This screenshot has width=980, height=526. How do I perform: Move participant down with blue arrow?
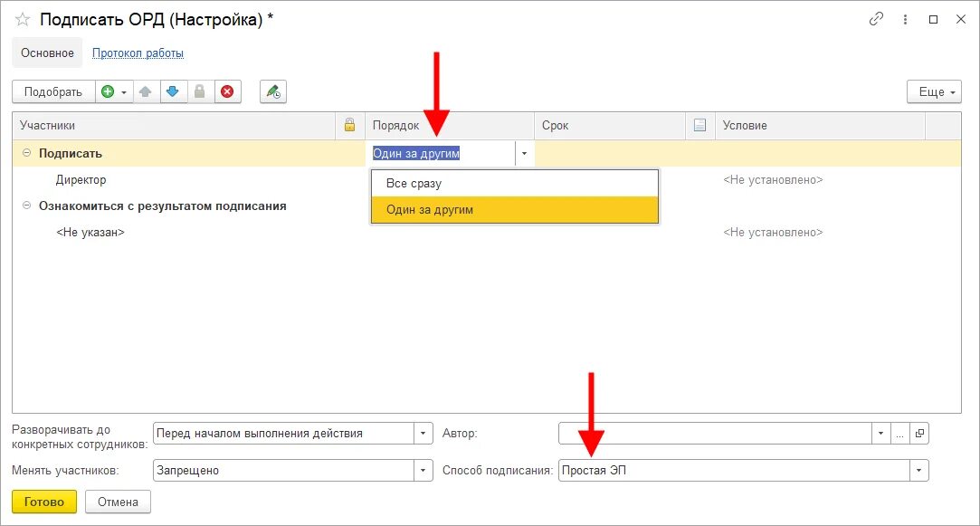173,92
